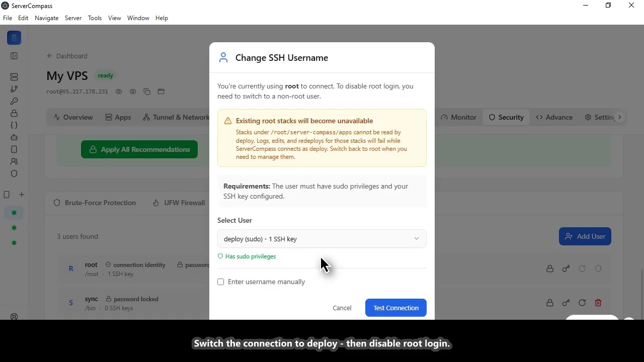Click the terminal window icon beside server address
Screen dimensions: 644x362
tap(161, 92)
